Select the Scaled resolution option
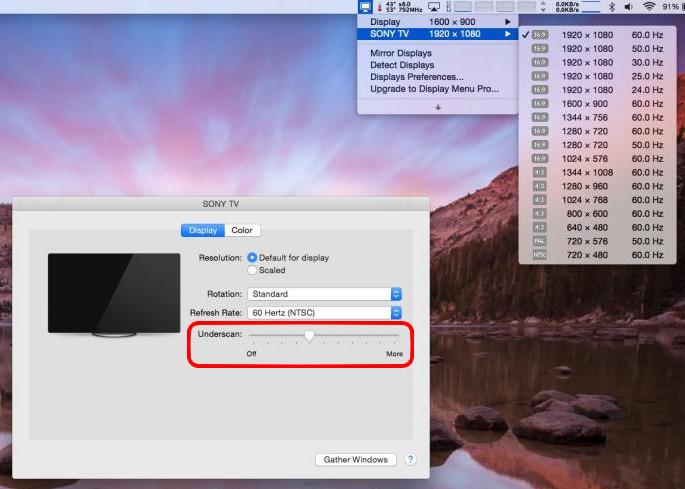 click(x=252, y=270)
